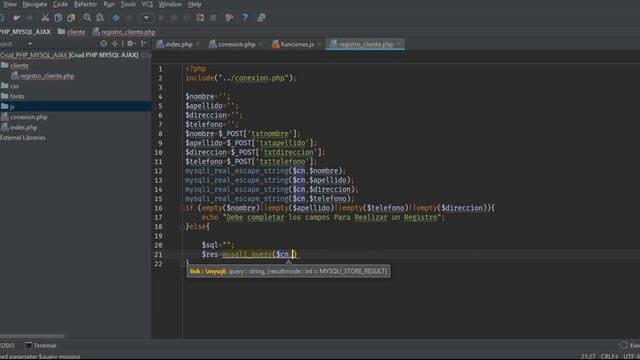The width and height of the screenshot is (640, 360).
Task: Open the Refactor menu
Action: (85, 4)
